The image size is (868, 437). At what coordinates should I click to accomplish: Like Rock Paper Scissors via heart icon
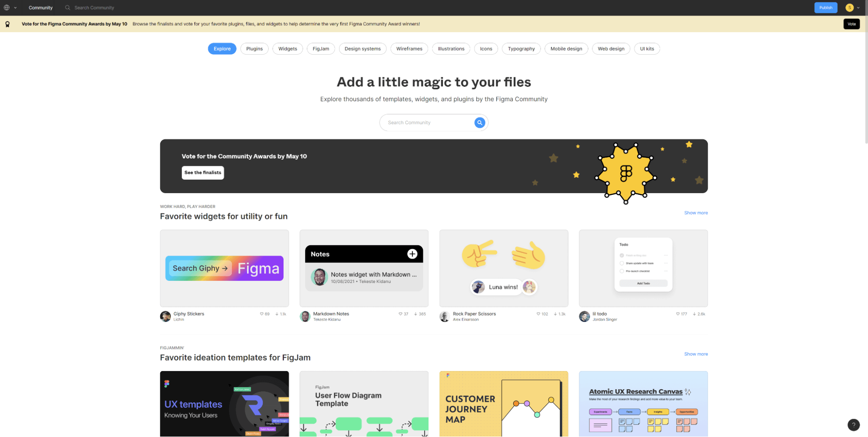click(538, 314)
